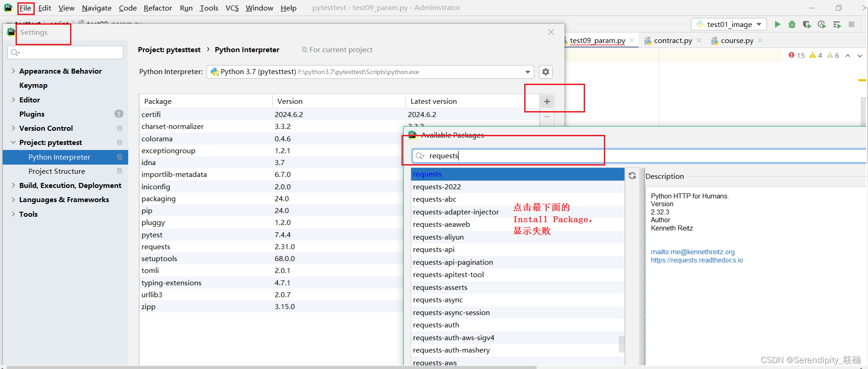Close the contract.py editor tab
The image size is (868, 369).
click(x=699, y=40)
